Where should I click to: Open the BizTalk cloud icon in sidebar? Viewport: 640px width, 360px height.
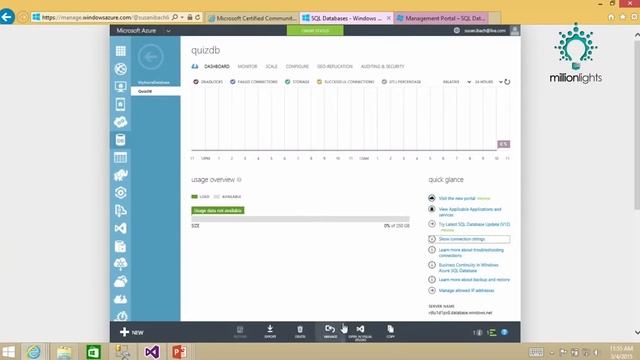[120, 264]
